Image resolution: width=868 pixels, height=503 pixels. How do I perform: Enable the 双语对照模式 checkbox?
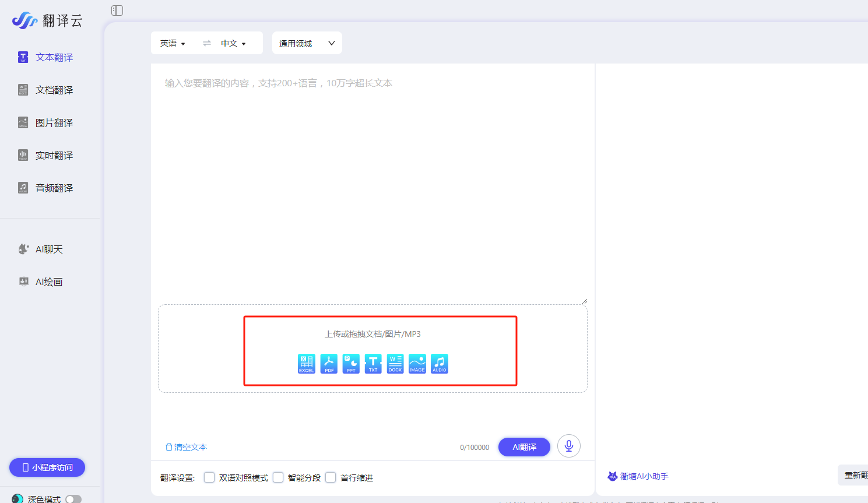[x=209, y=477]
